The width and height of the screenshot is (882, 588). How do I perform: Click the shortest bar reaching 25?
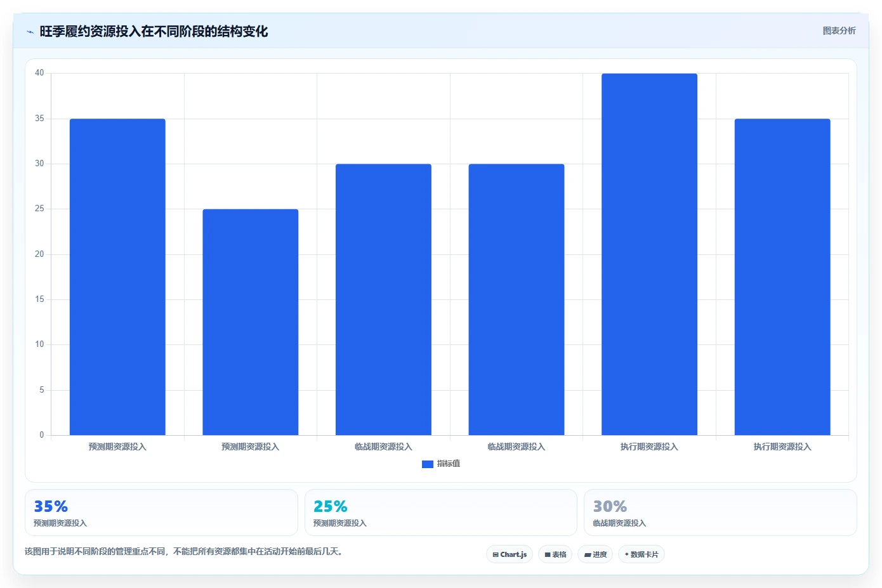click(251, 322)
